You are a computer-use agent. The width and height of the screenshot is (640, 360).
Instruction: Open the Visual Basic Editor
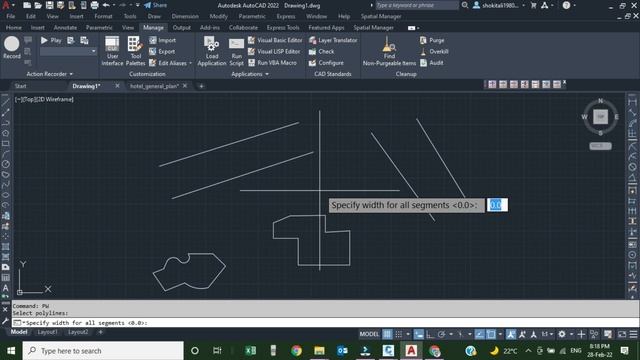pos(275,40)
